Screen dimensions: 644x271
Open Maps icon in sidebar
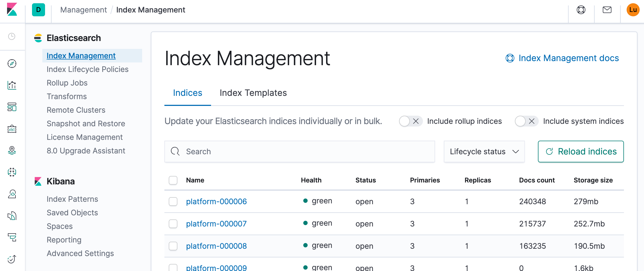[12, 150]
